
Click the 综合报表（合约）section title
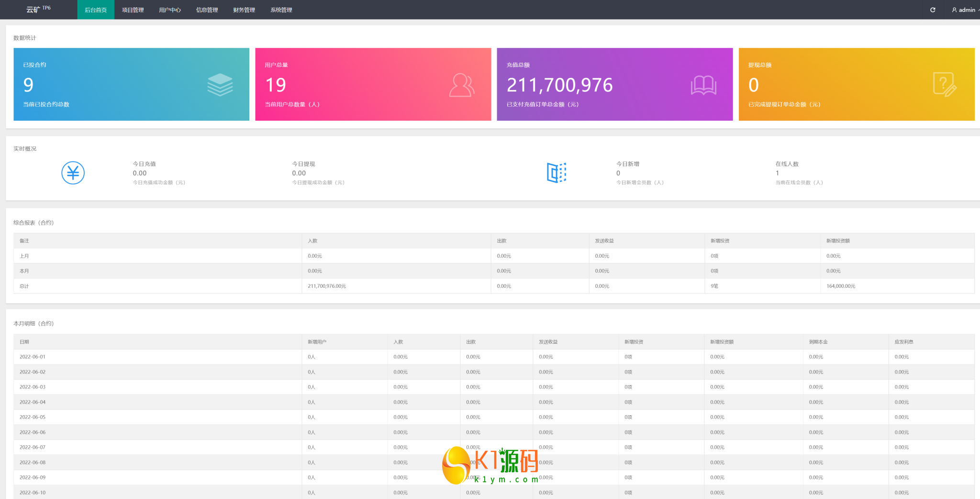tap(33, 223)
